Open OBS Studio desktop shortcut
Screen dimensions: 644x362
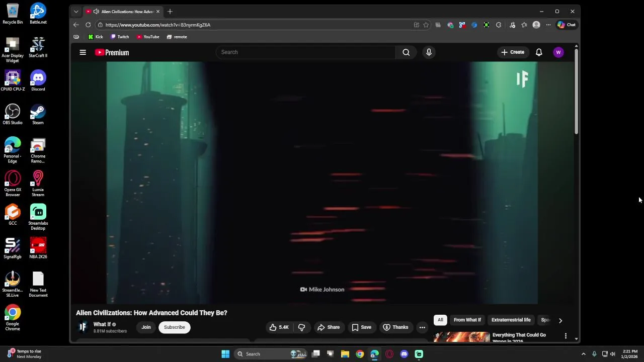pos(13,114)
